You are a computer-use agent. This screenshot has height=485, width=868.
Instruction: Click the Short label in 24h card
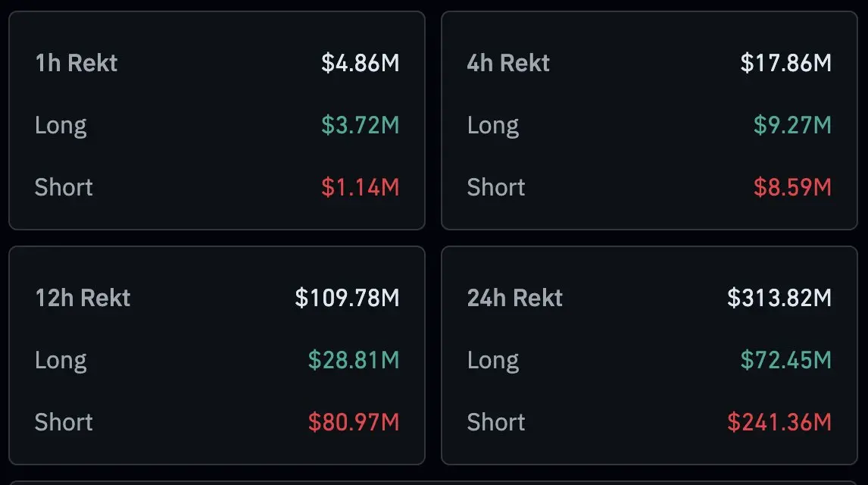coord(495,422)
